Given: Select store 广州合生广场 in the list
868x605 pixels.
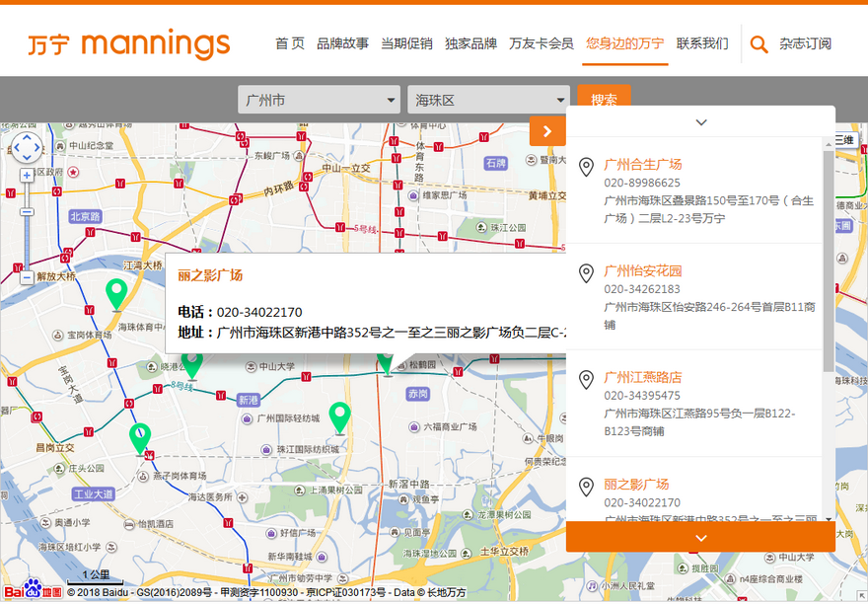Looking at the screenshot, I should [x=643, y=165].
